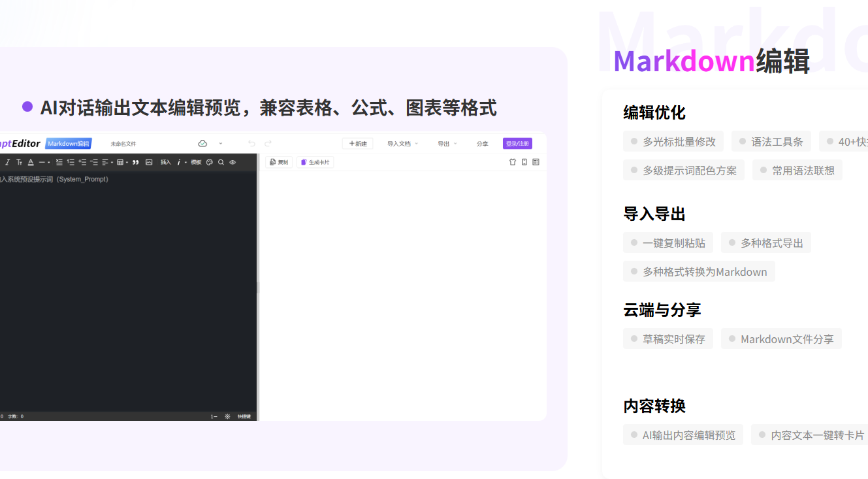The width and height of the screenshot is (868, 479).
Task: Click the T-shirt skin icon in preview
Action: coord(513,162)
